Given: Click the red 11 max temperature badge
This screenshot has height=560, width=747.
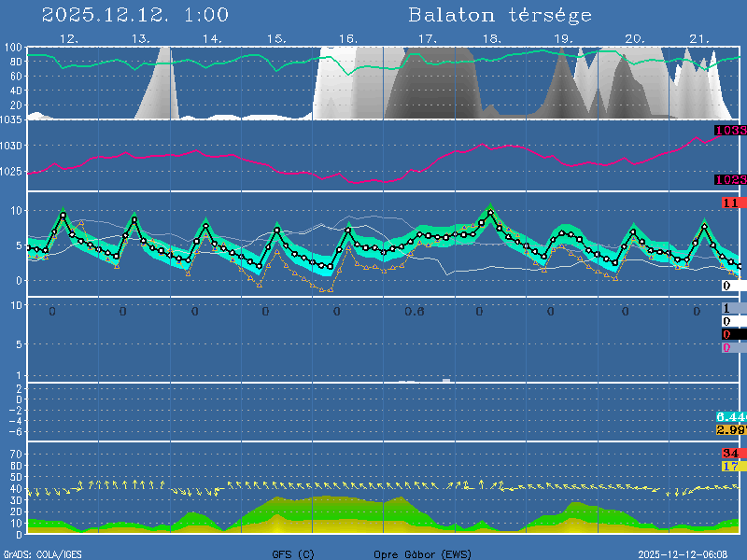Looking at the screenshot, I should [x=731, y=203].
